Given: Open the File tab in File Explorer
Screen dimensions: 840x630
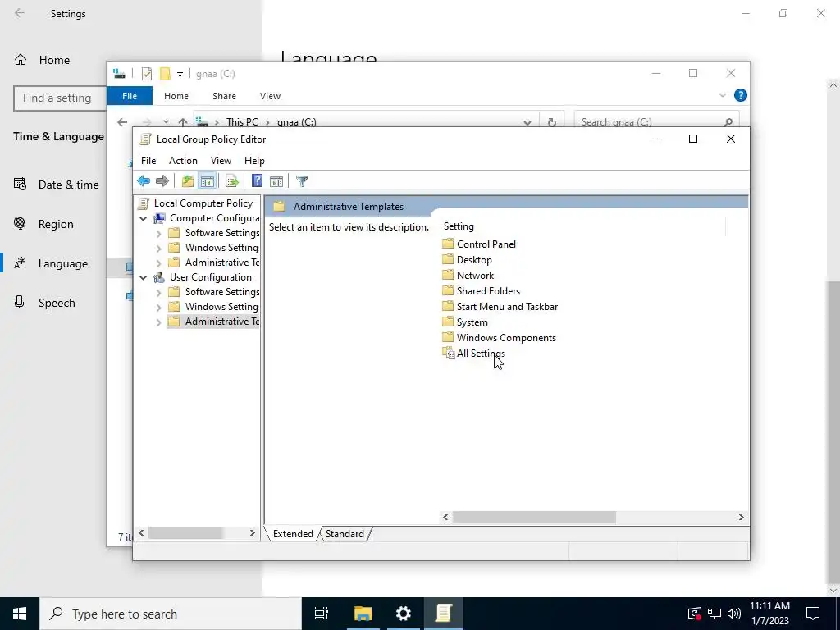Looking at the screenshot, I should pos(130,96).
